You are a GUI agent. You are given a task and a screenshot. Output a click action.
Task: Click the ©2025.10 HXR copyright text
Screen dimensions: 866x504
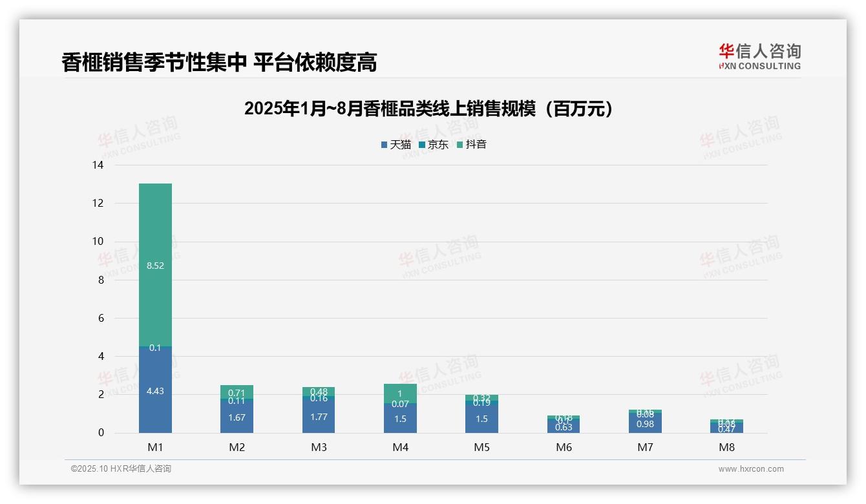(120, 469)
